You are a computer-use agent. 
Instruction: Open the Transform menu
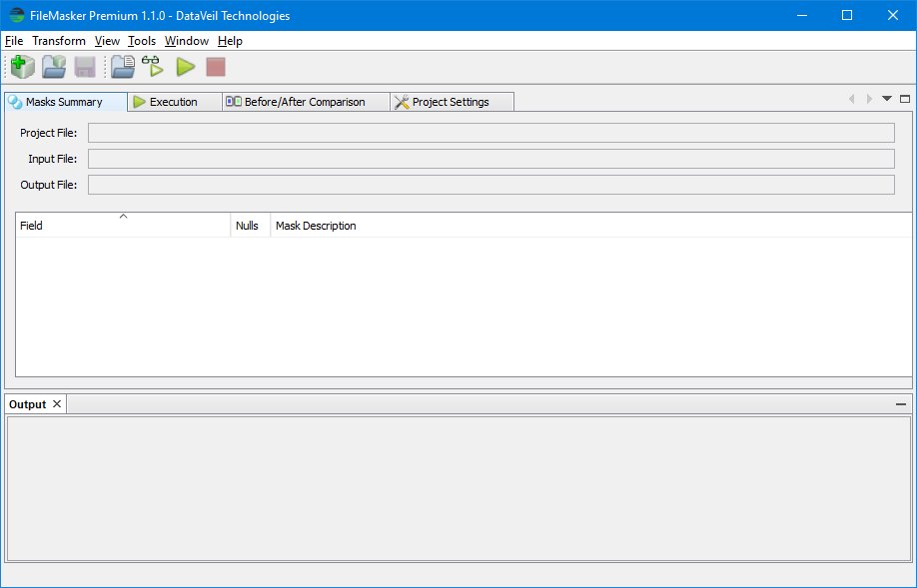point(59,41)
